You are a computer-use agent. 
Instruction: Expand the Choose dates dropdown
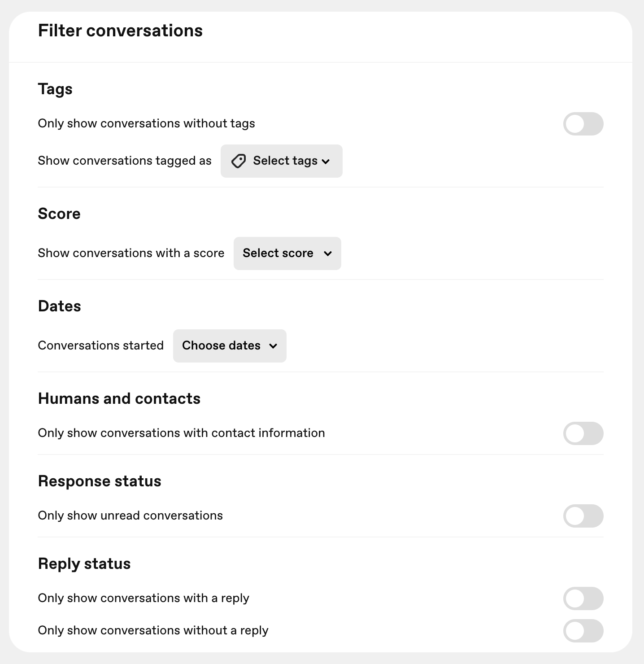coord(230,346)
